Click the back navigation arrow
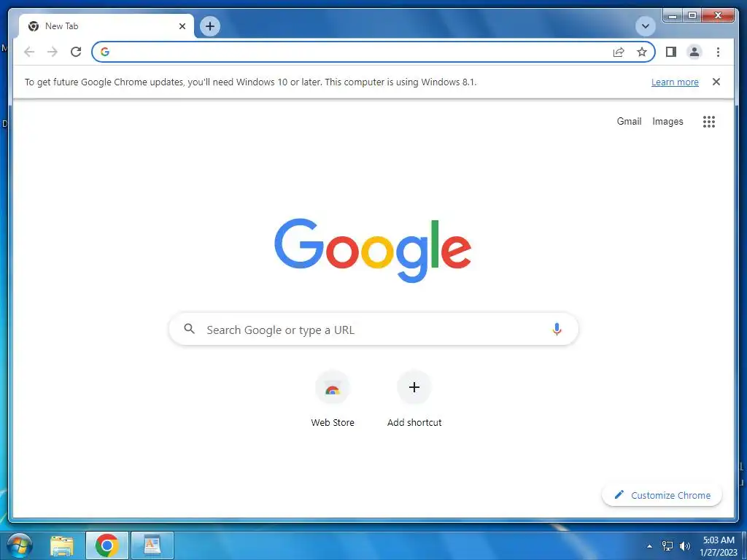The height and width of the screenshot is (560, 747). coord(29,52)
